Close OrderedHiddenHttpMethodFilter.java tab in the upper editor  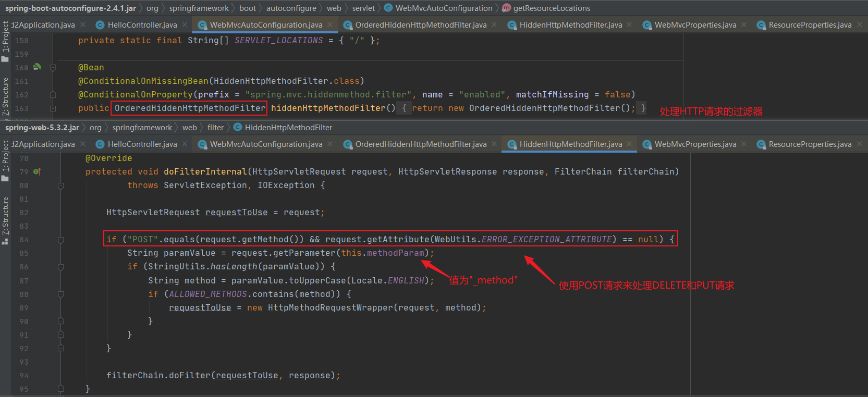pyautogui.click(x=494, y=24)
